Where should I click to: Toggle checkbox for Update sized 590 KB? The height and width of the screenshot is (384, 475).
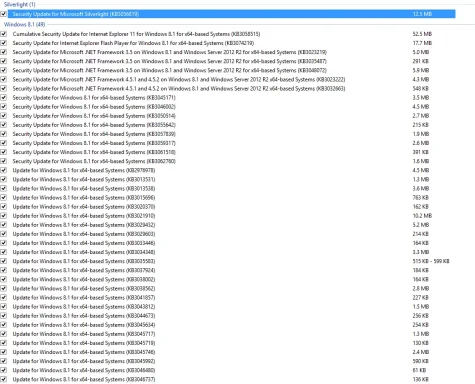coord(4,361)
